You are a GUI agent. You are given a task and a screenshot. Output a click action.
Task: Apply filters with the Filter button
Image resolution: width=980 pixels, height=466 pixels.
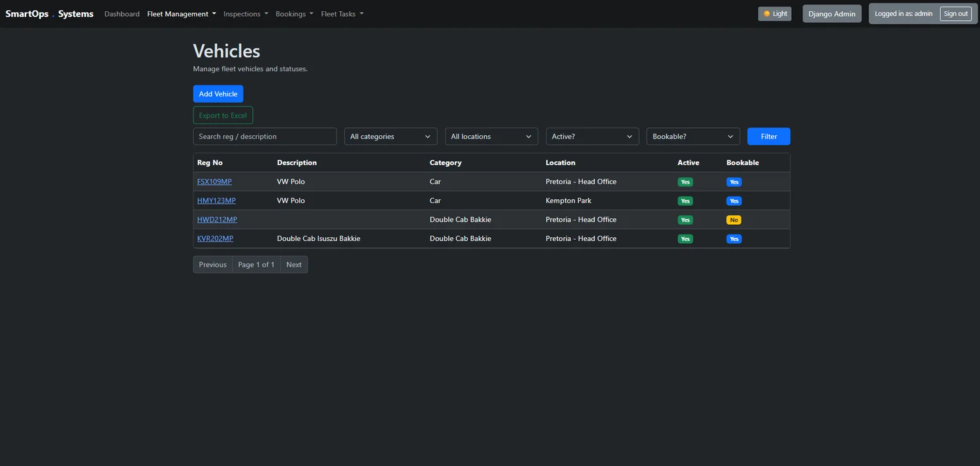[x=769, y=137]
